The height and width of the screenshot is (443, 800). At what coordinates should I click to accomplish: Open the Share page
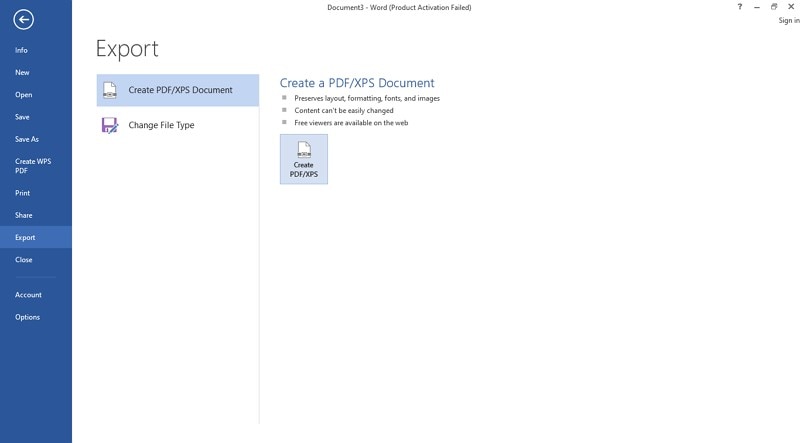pyautogui.click(x=36, y=215)
